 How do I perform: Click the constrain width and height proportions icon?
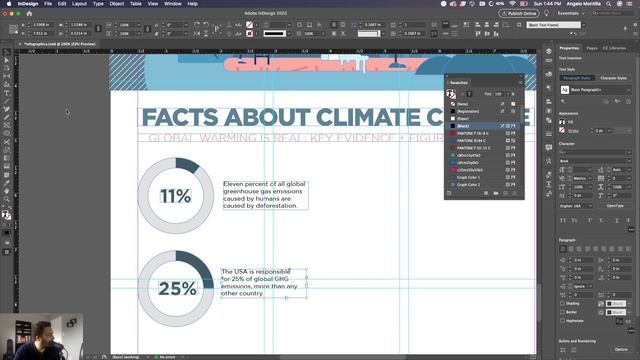tap(98, 29)
